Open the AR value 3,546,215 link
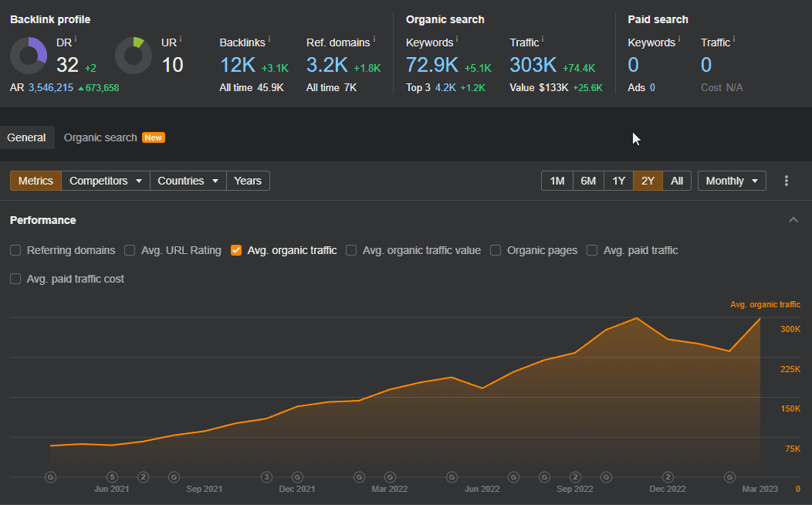The image size is (812, 505). pyautogui.click(x=51, y=87)
